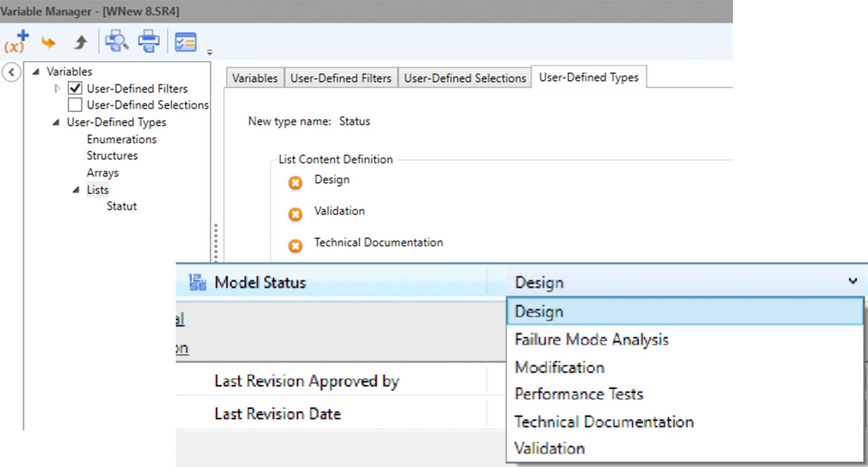Click the Last Revision Date row
The height and width of the screenshot is (467, 868).
pos(340,413)
